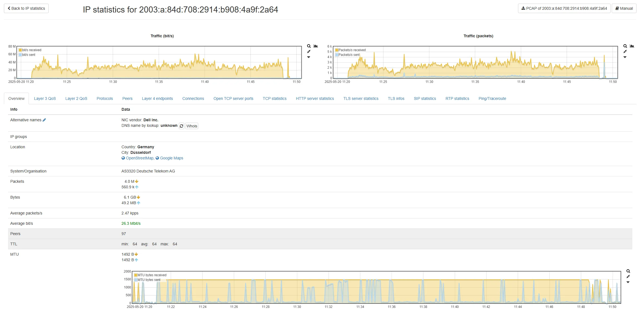
Task: Click compress arrows icon beside Traffic (packets) chart
Action: 625,52
